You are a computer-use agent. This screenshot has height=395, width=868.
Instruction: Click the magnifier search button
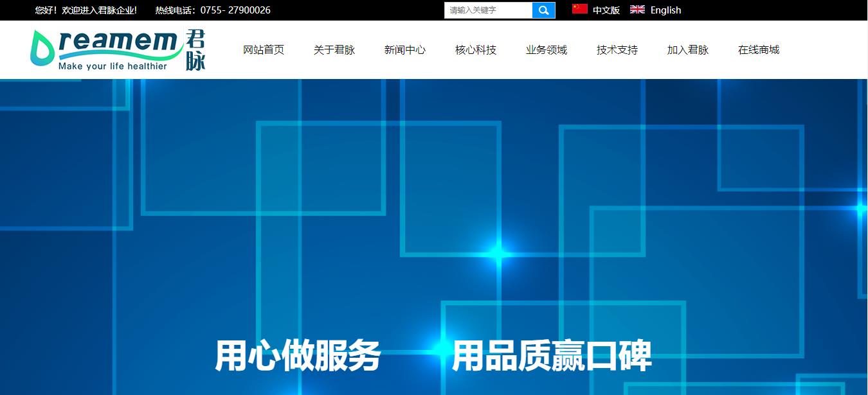[x=543, y=10]
